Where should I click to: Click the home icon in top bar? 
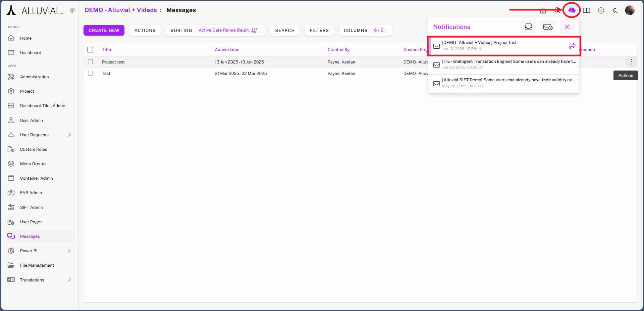click(543, 10)
